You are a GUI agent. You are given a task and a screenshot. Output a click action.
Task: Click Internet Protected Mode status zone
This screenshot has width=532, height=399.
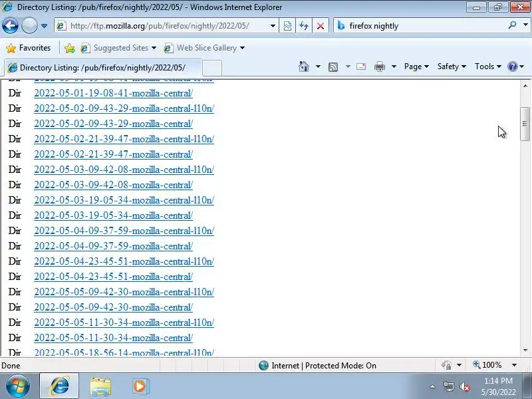(x=318, y=365)
